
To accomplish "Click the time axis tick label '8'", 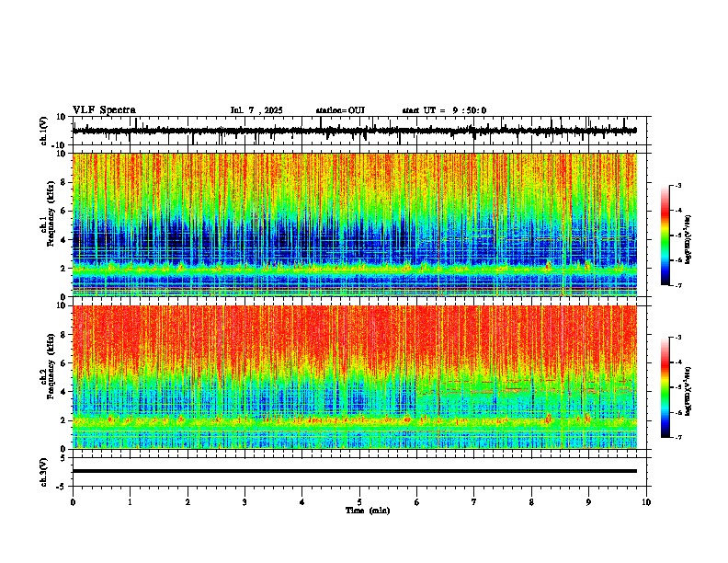I will (531, 502).
